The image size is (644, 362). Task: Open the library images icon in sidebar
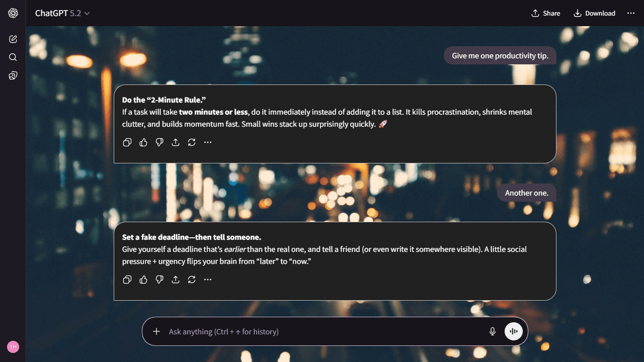[13, 75]
